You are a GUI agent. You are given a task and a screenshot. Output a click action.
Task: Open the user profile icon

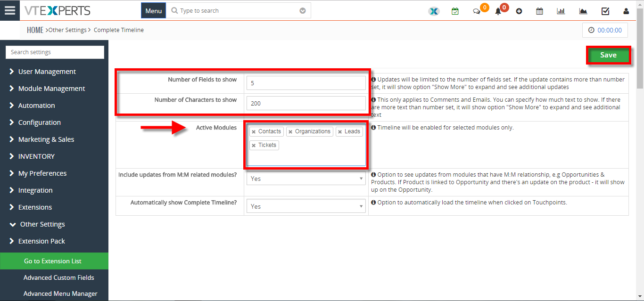click(626, 11)
